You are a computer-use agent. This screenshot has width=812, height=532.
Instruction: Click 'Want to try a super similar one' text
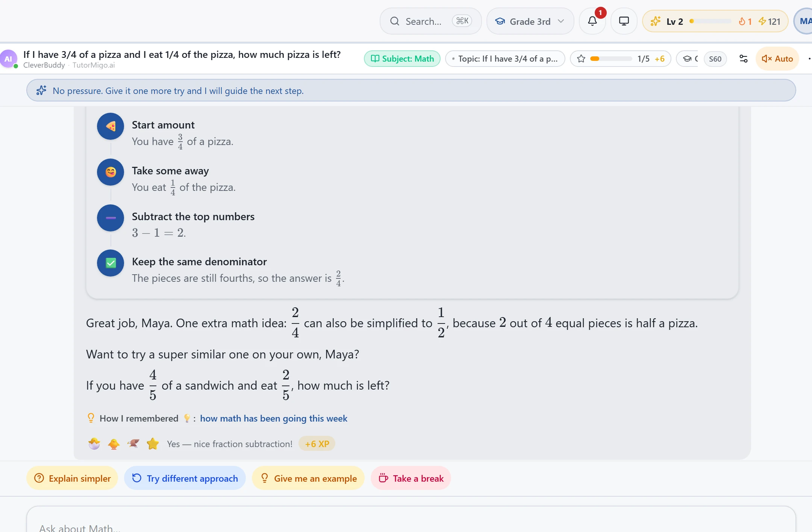[x=223, y=354]
